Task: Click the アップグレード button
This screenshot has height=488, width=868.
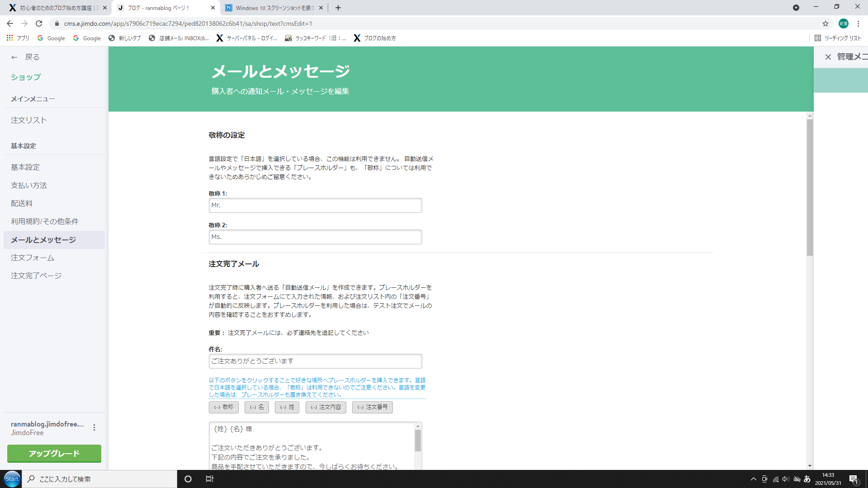Action: [x=54, y=453]
